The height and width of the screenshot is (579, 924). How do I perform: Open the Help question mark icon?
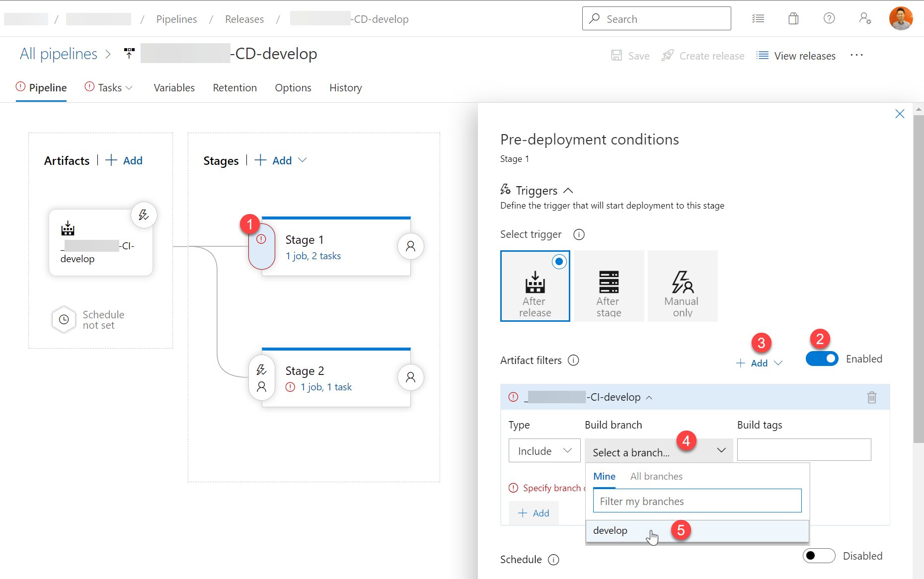[x=829, y=18]
